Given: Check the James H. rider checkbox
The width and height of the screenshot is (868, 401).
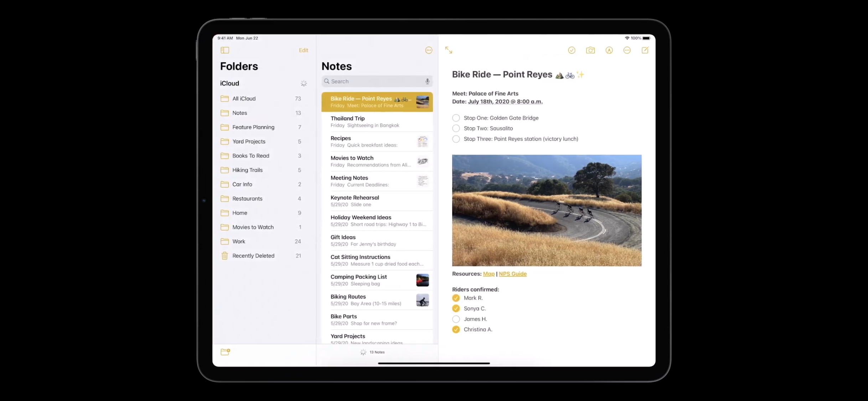Looking at the screenshot, I should pos(456,319).
